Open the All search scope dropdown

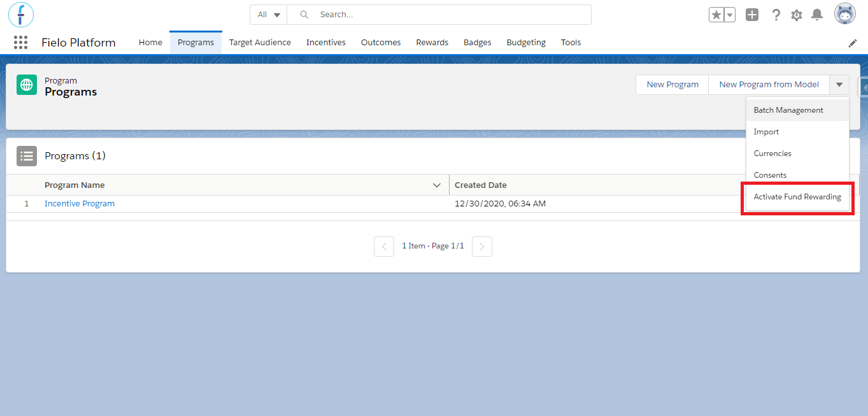pos(269,15)
